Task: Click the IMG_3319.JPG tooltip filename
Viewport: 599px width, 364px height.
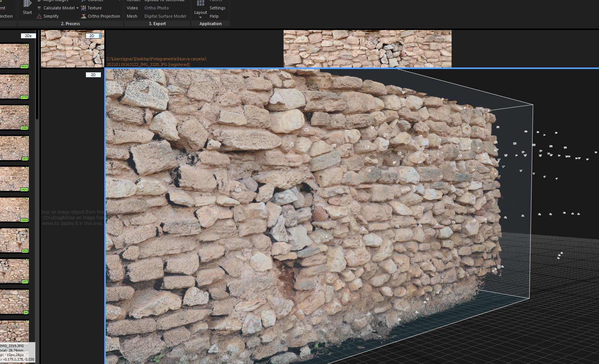Action: (12, 346)
